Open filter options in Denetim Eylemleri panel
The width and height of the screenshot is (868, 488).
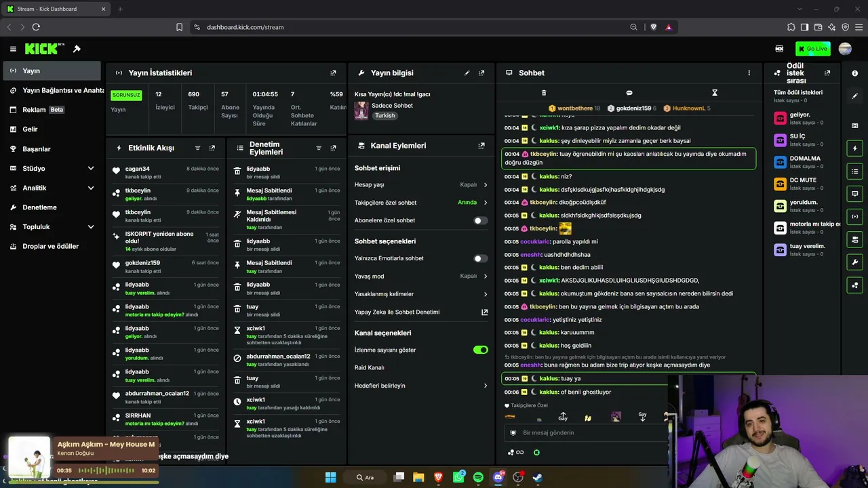(319, 148)
